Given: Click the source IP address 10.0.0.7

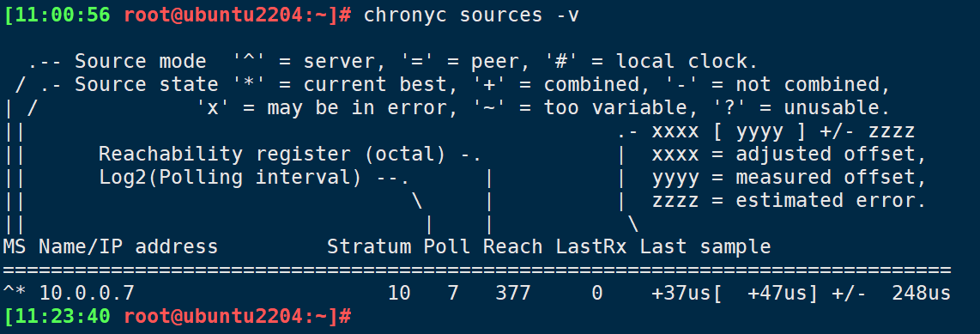Looking at the screenshot, I should click(x=87, y=293).
